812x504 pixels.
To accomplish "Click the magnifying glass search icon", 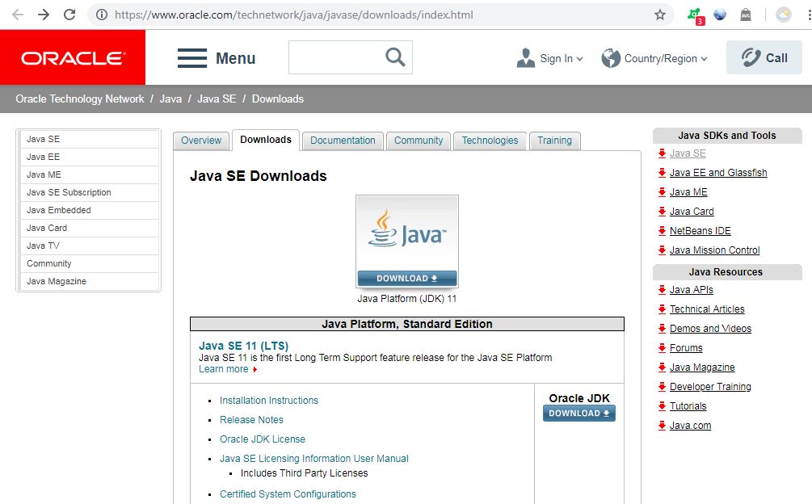I will 395,57.
